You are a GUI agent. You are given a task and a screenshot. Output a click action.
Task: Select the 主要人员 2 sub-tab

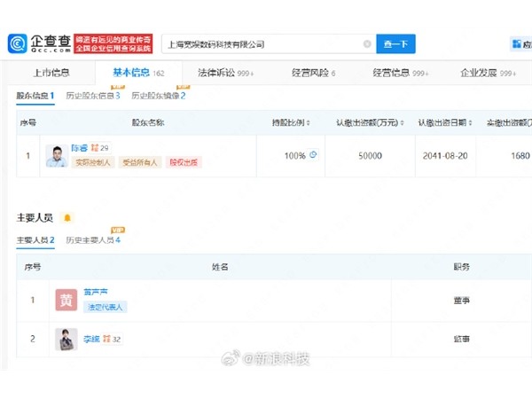(35, 240)
